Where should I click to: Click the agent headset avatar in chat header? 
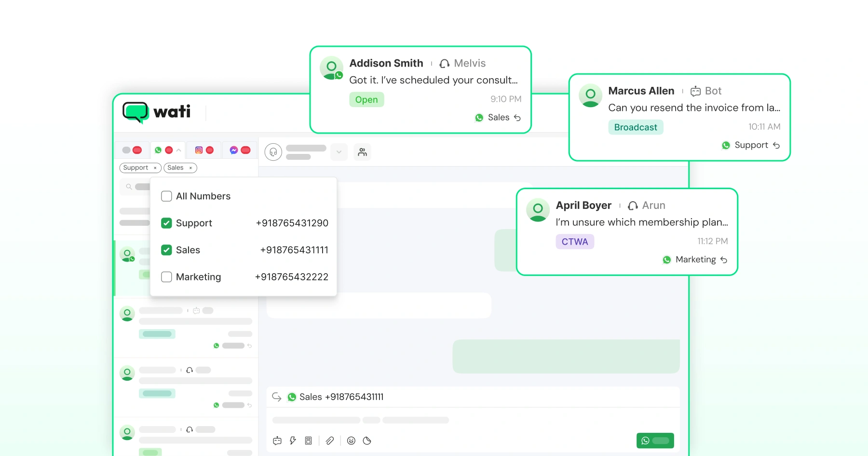click(x=273, y=152)
